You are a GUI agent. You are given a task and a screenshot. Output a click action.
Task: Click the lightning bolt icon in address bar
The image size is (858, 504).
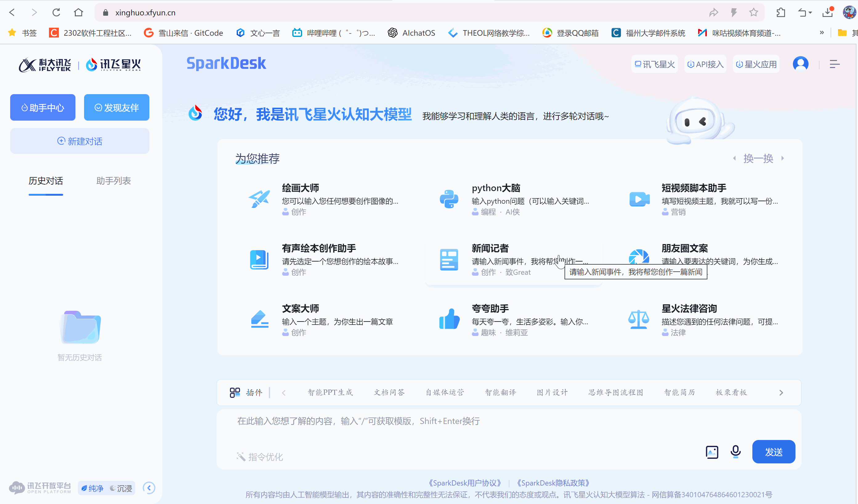point(734,13)
